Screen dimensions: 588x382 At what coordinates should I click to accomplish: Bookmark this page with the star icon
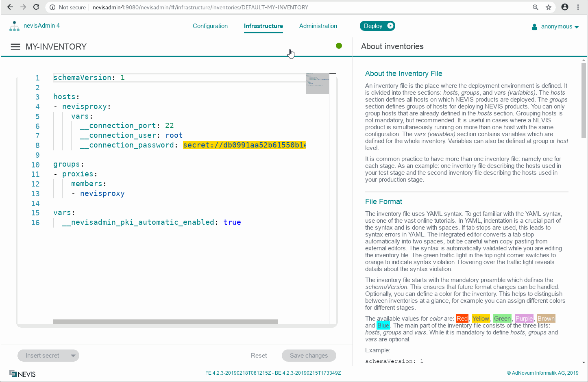click(549, 7)
